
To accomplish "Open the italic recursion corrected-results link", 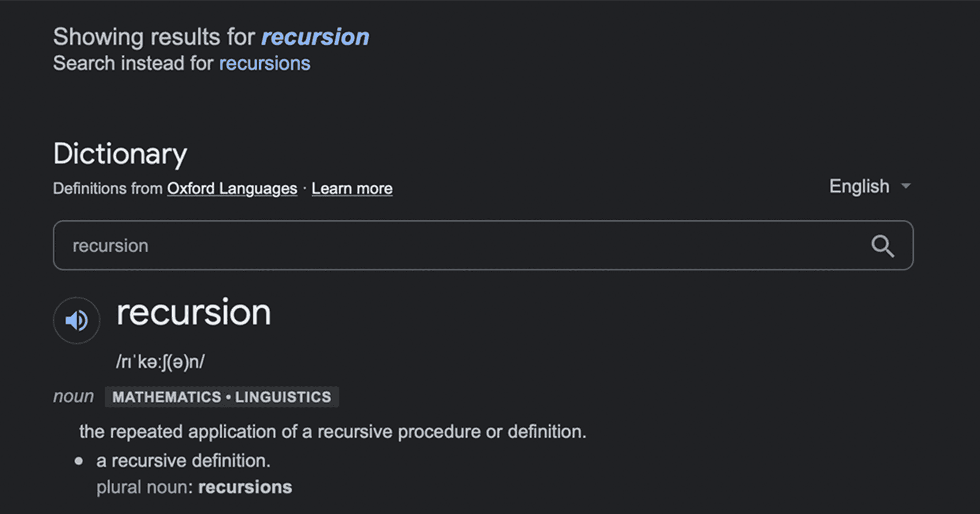I will pyautogui.click(x=315, y=37).
